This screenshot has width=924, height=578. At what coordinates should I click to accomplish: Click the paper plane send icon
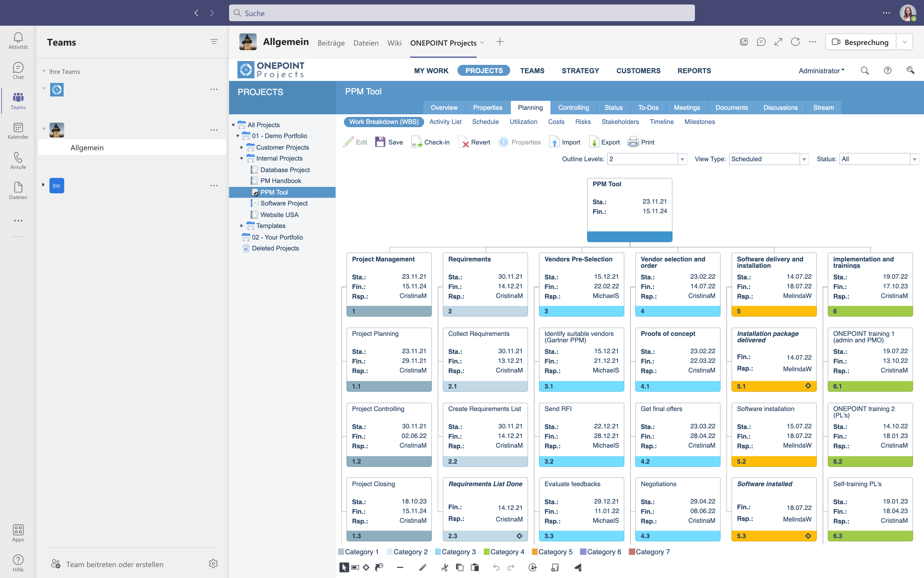pyautogui.click(x=578, y=567)
